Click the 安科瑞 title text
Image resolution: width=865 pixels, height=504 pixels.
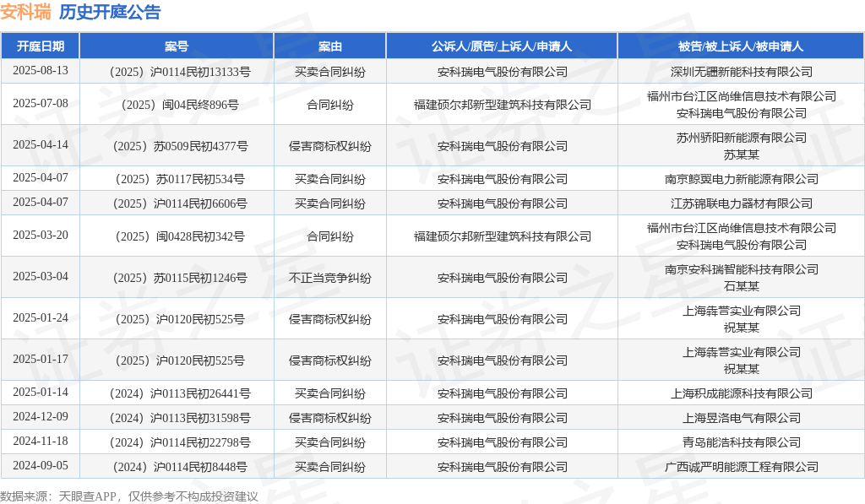pos(25,12)
